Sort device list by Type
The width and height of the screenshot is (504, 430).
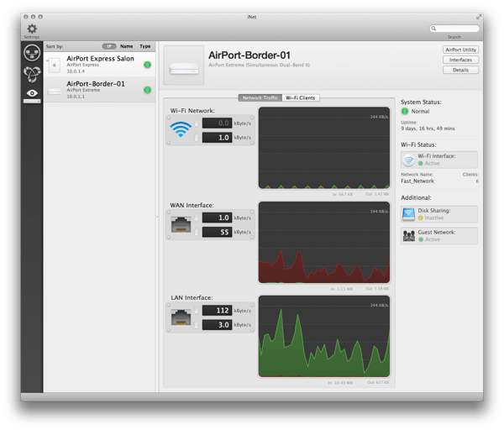pyautogui.click(x=145, y=46)
